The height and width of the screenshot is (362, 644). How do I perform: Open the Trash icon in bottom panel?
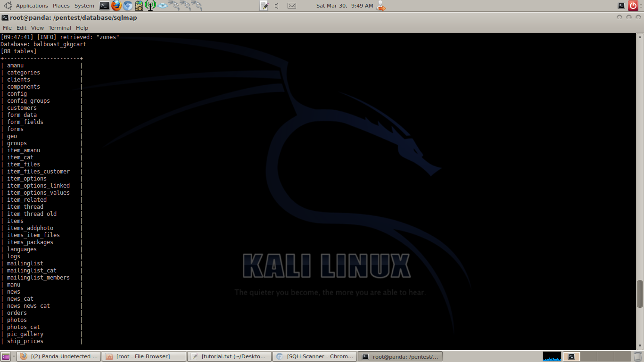click(x=638, y=356)
